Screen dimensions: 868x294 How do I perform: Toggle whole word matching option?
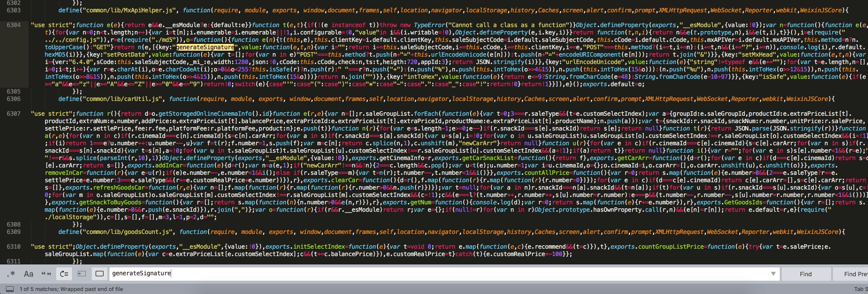(x=46, y=274)
